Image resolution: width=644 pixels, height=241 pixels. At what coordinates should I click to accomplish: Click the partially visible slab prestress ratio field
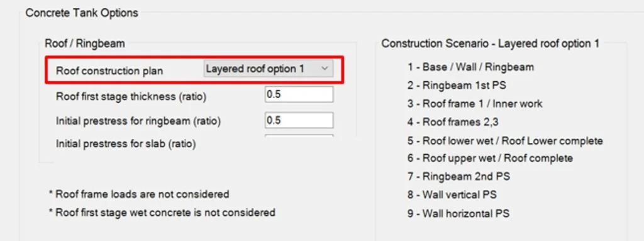299,136
